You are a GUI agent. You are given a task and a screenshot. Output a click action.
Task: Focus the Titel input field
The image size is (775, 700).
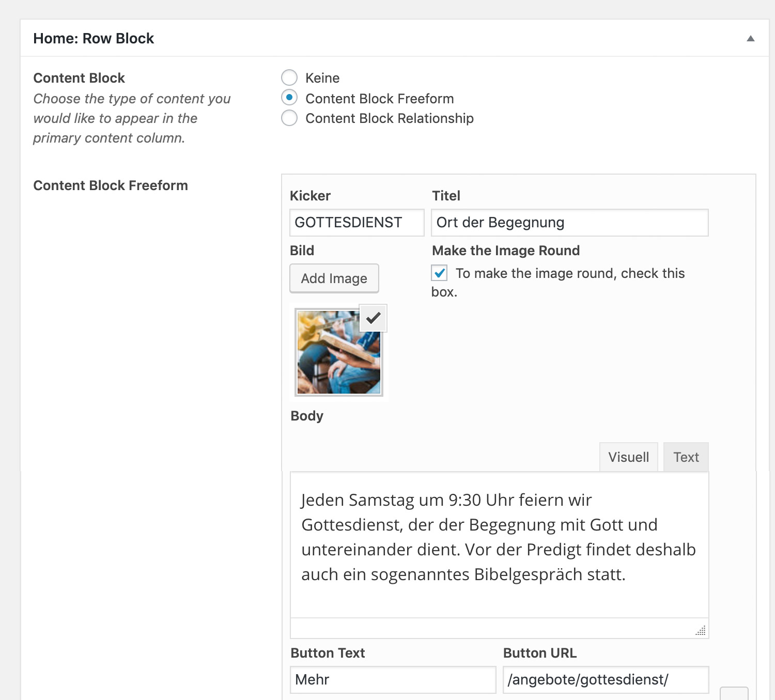569,223
